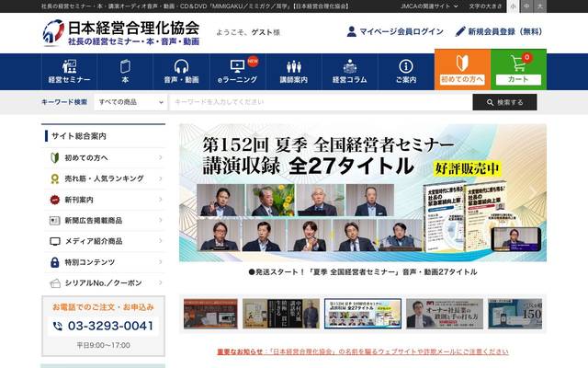The height and width of the screenshot is (368, 588).
Task: Open the 講師案内 menu label
Action: click(294, 80)
